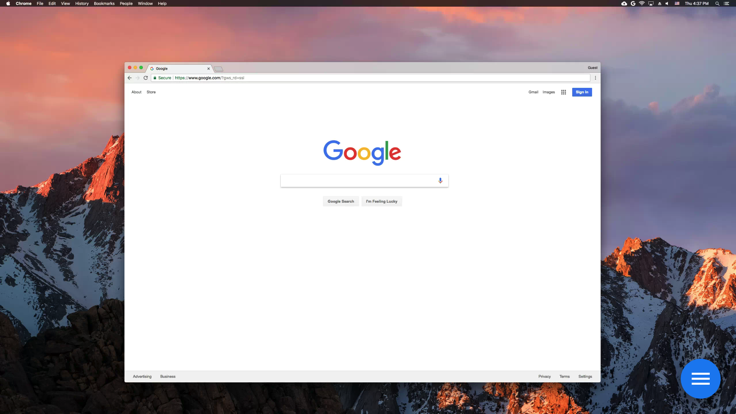Close the Google tab

[x=208, y=69]
